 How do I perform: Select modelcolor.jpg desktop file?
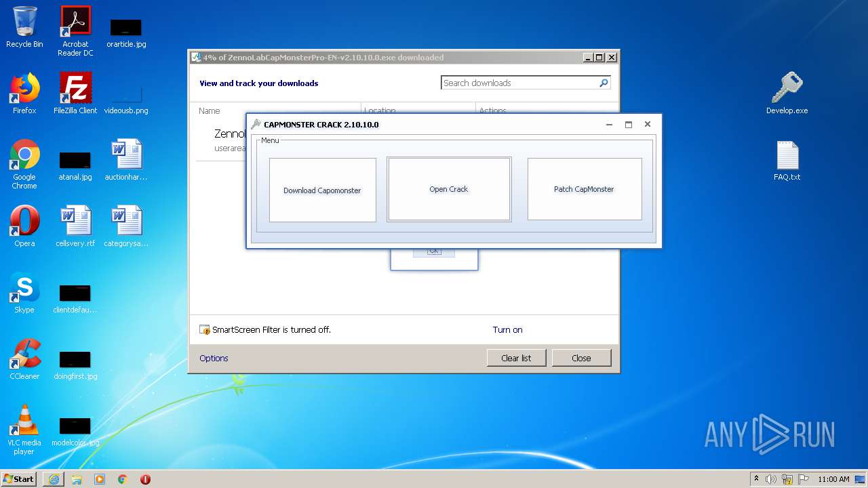tap(75, 431)
